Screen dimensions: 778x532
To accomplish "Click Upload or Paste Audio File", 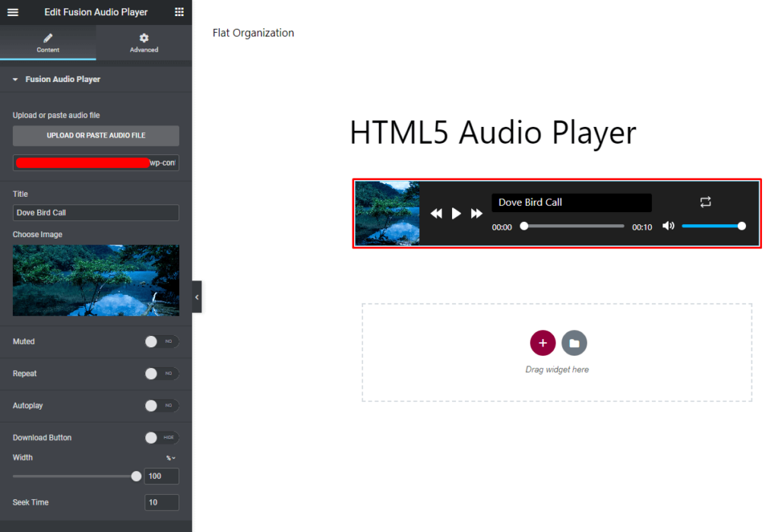I will coord(95,136).
